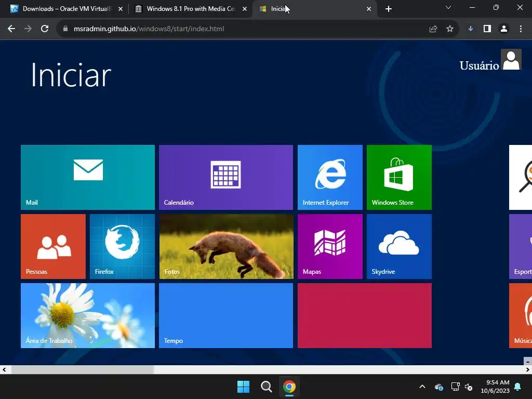The width and height of the screenshot is (532, 399).
Task: Open the white search magnifier tile
Action: [x=521, y=177]
